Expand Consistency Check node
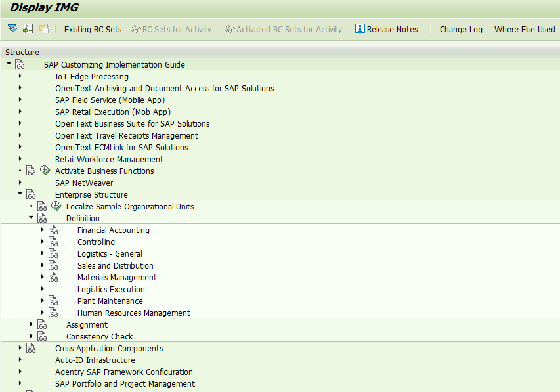This screenshot has height=392, width=560. (x=31, y=336)
